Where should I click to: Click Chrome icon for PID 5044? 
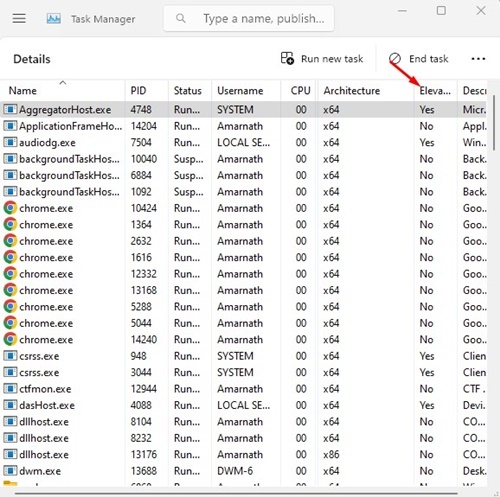pyautogui.click(x=10, y=323)
